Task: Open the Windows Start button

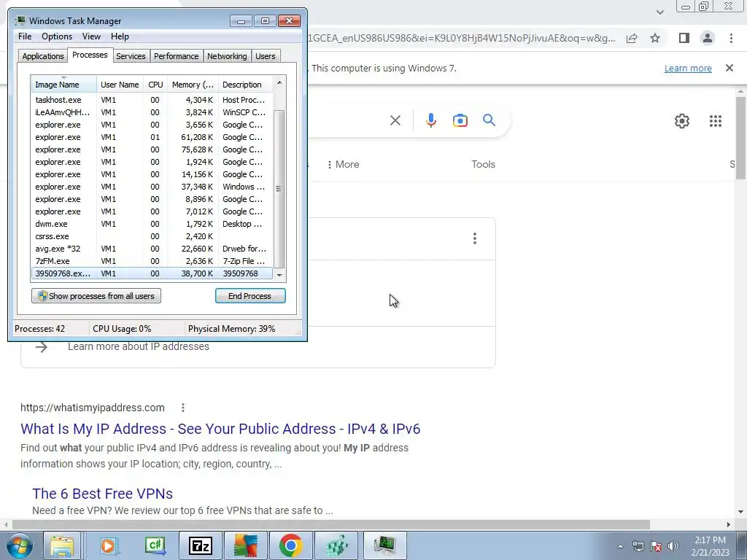Action: point(19,545)
